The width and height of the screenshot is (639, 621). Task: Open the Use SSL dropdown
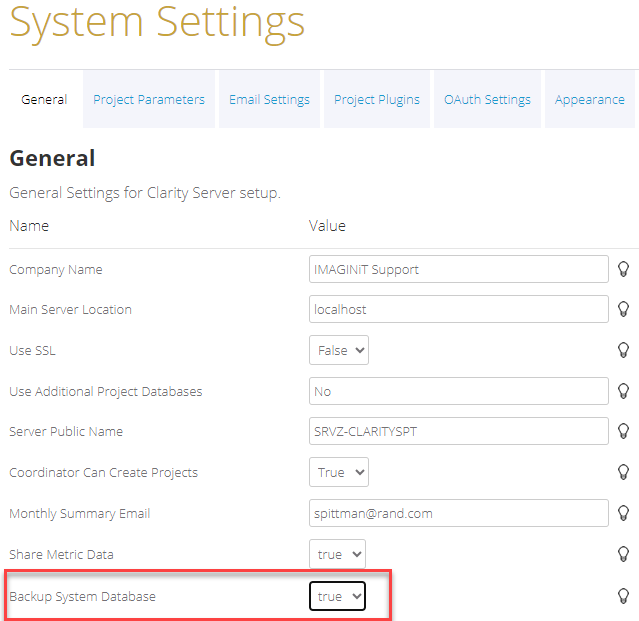[339, 350]
